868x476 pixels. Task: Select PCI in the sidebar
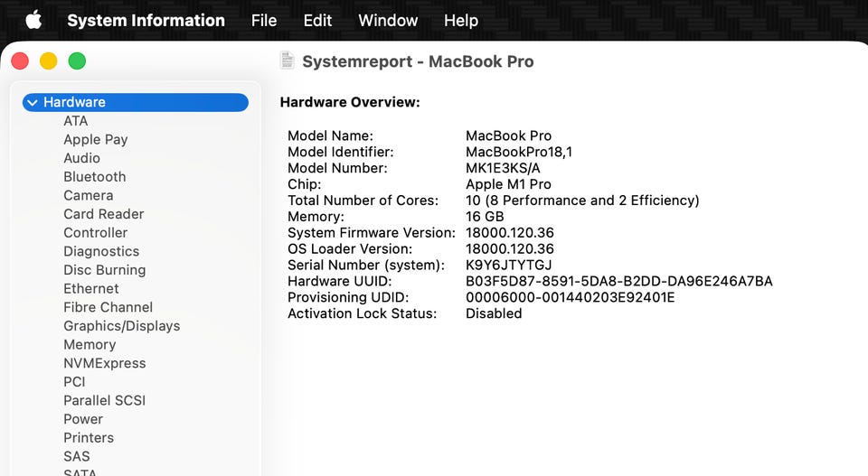tap(74, 382)
